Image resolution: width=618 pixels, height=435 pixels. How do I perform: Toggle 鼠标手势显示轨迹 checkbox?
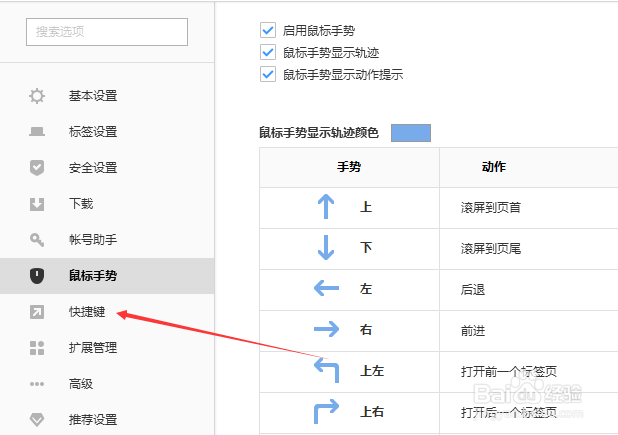click(268, 52)
